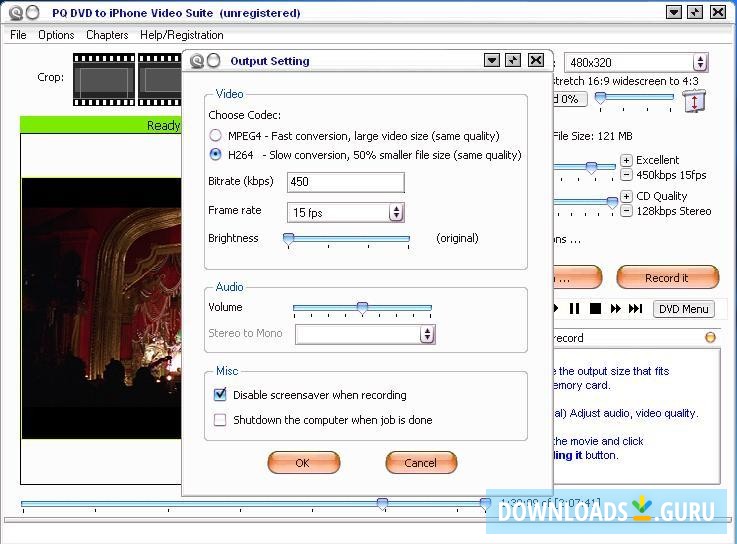
Task: Open the Options menu
Action: [56, 35]
